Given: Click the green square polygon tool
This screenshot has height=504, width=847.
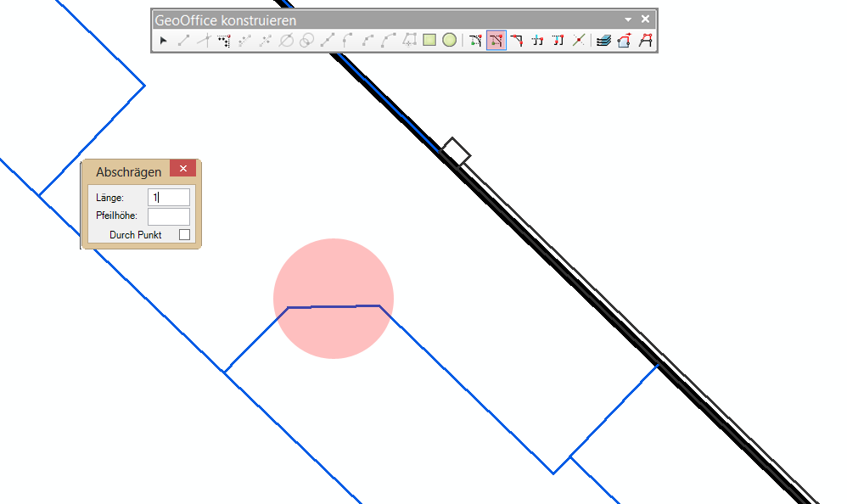Looking at the screenshot, I should 429,40.
